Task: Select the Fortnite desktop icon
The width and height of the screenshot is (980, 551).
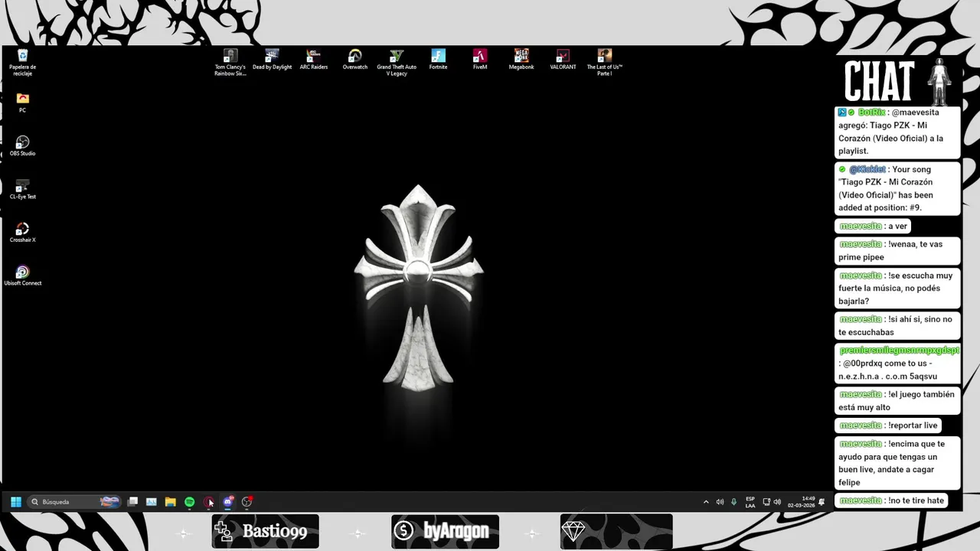Action: click(x=438, y=60)
